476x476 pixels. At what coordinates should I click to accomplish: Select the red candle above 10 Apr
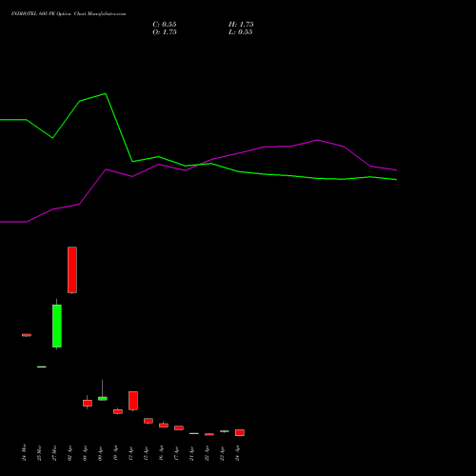[118, 411]
